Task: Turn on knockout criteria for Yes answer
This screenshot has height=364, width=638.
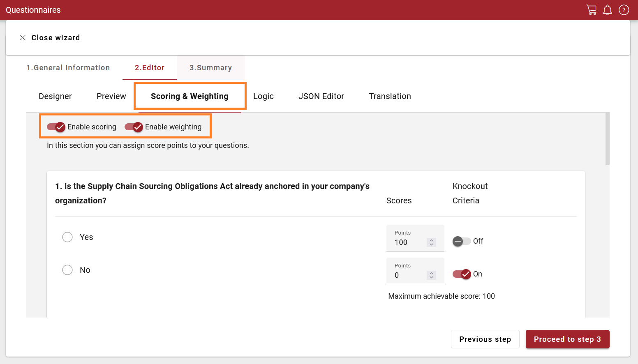Action: (461, 241)
